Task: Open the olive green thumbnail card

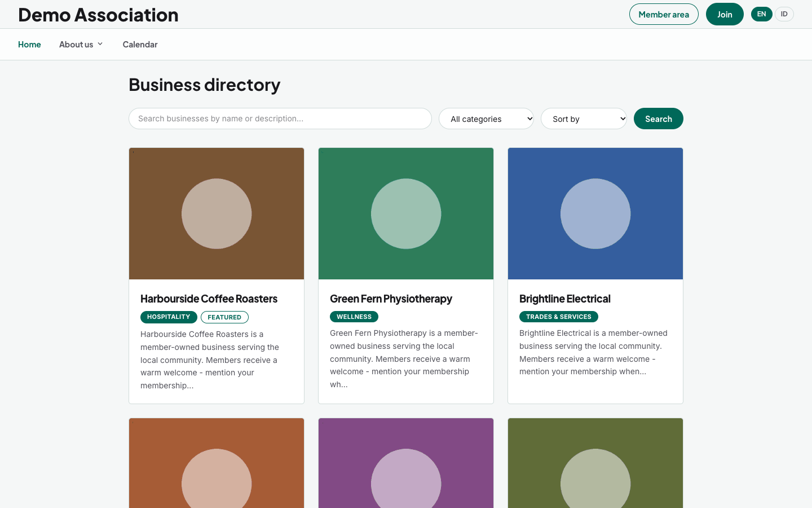Action: [595, 463]
